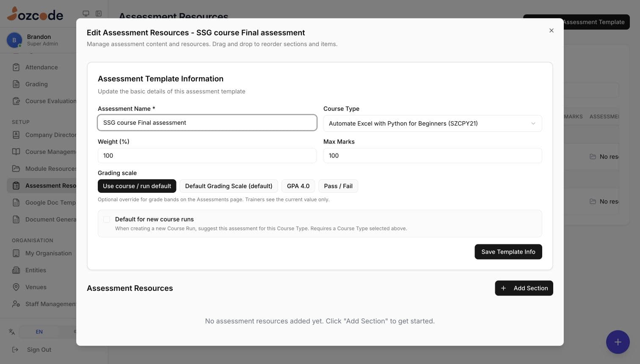Click the Course Management book icon
This screenshot has width=640, height=364.
pyautogui.click(x=16, y=152)
